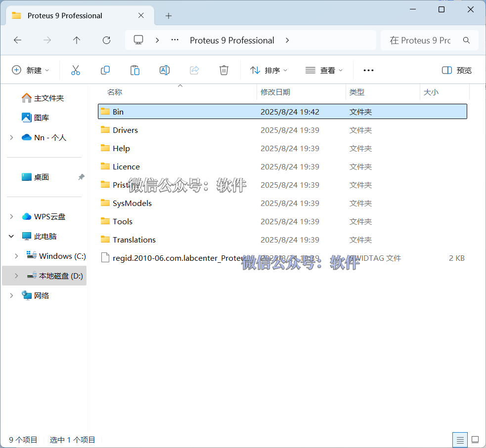486x448 pixels.
Task: Click the PC monitor icon in address bar
Action: pos(138,40)
